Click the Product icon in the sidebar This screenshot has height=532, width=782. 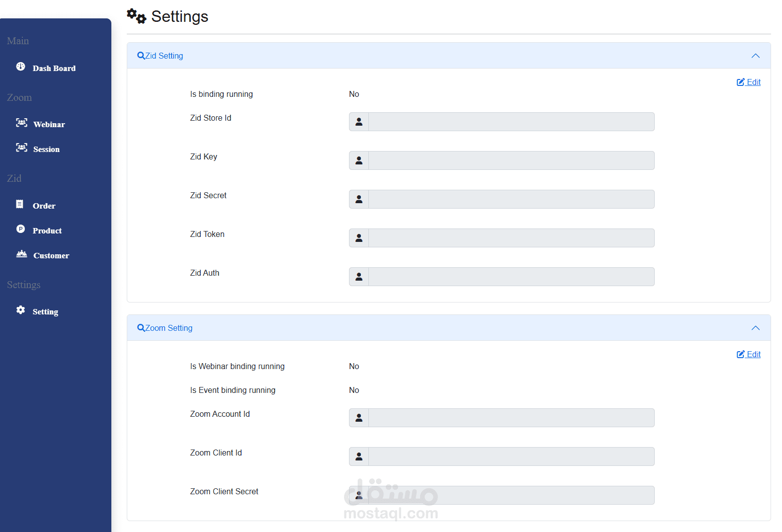click(20, 229)
